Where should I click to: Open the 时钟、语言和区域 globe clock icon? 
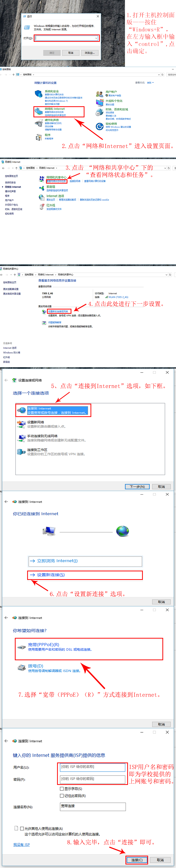100,112
